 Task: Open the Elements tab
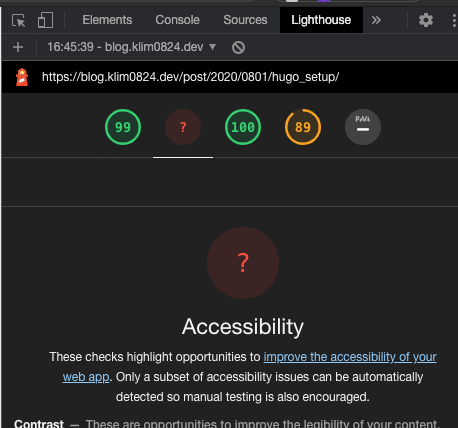(x=107, y=20)
